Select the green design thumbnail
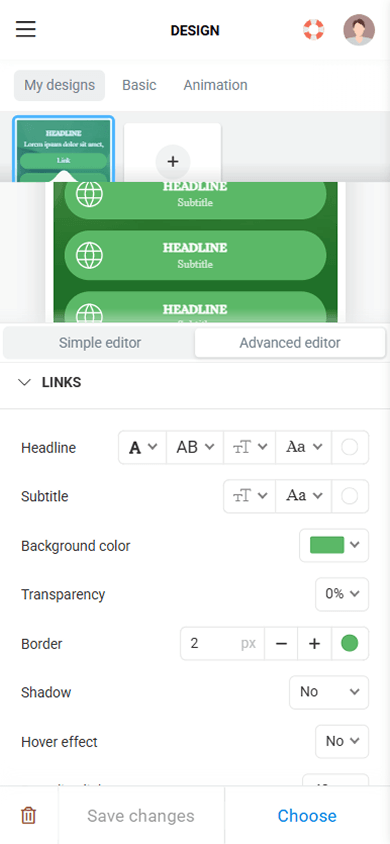This screenshot has width=390, height=844. tap(63, 150)
